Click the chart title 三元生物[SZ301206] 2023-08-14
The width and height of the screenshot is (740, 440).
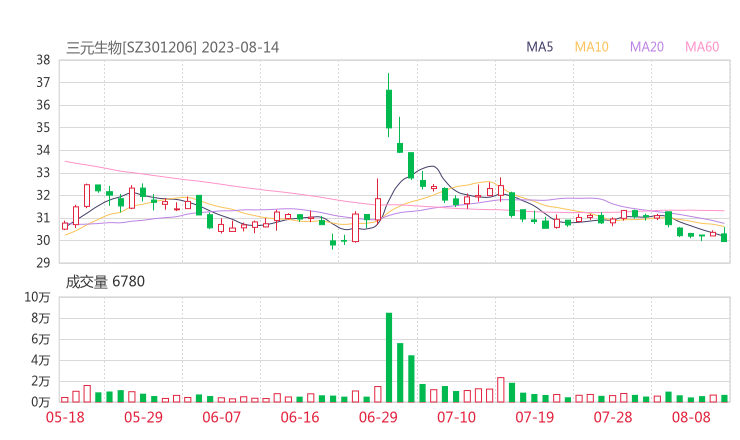coord(172,48)
